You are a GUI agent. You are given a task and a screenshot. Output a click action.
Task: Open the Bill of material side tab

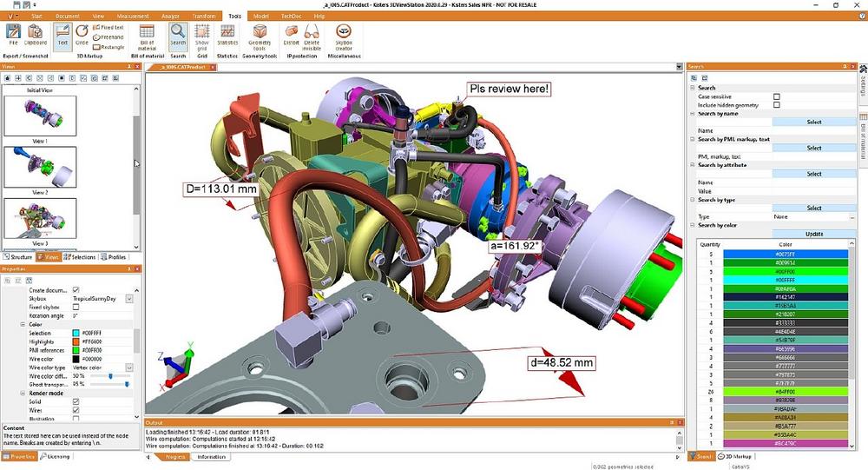click(863, 137)
